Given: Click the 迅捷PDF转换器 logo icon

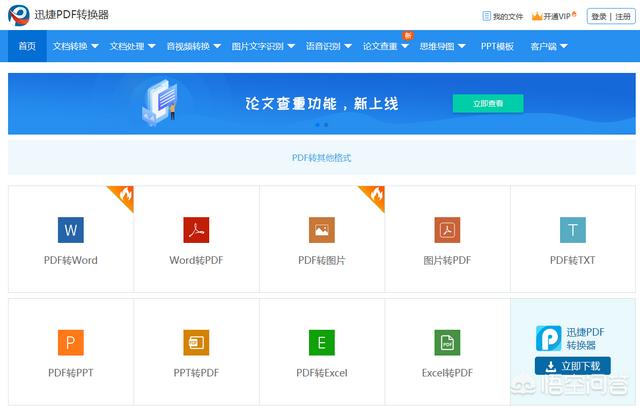Looking at the screenshot, I should coord(19,15).
